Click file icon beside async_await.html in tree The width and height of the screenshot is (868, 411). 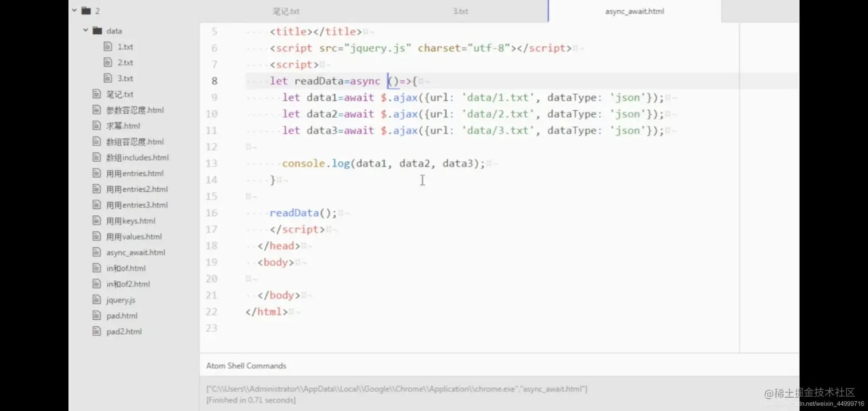[x=96, y=253]
